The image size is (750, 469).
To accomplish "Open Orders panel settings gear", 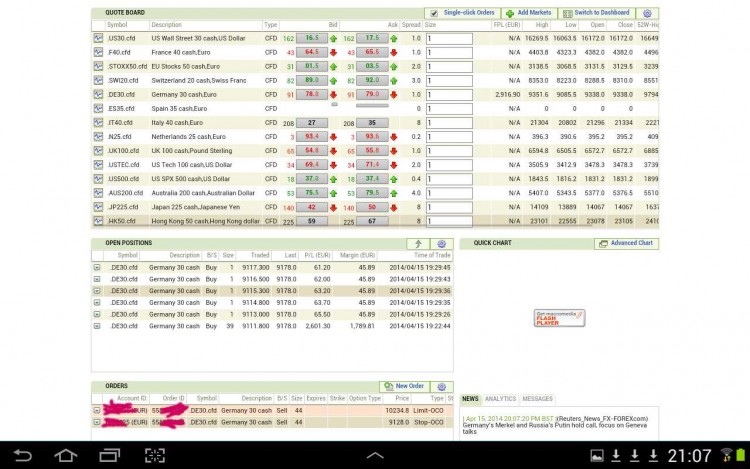I will pyautogui.click(x=441, y=386).
